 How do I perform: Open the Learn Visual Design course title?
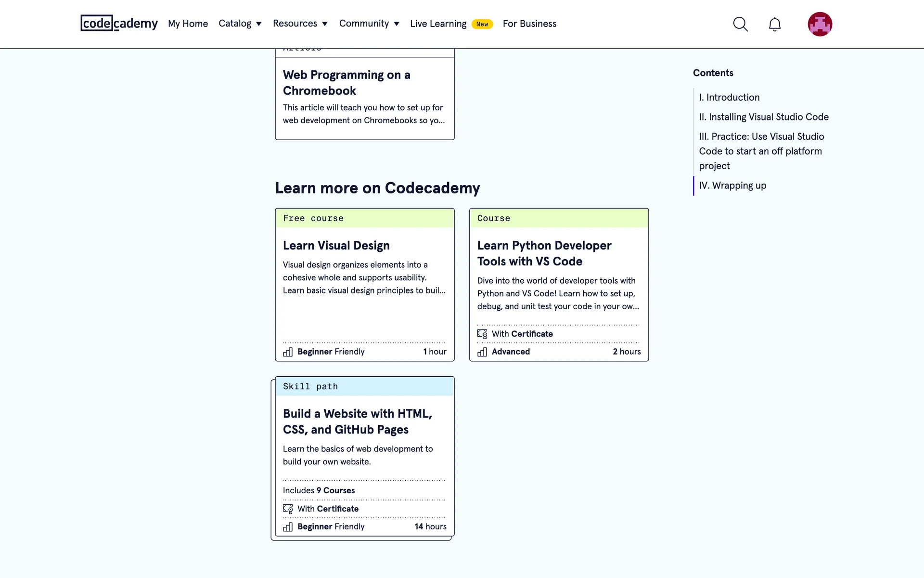(x=336, y=246)
